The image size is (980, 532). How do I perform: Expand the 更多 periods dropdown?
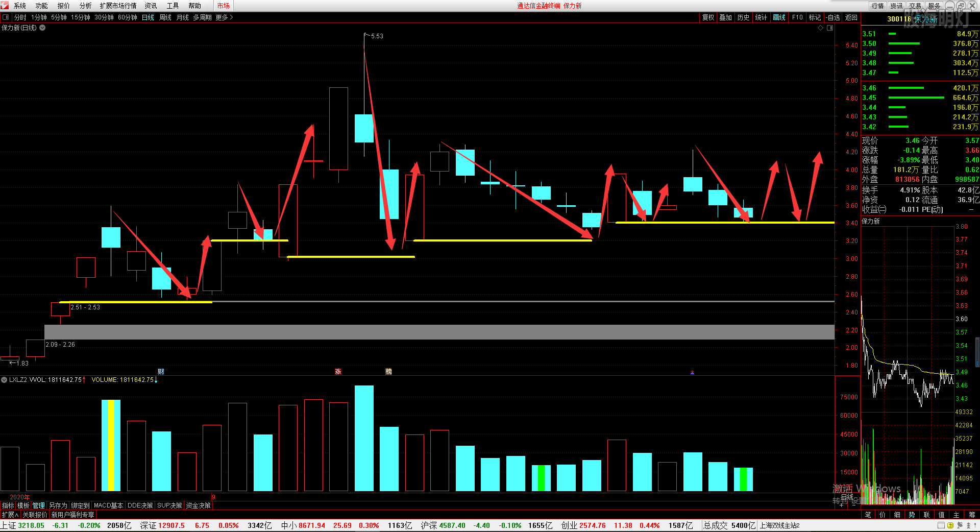tap(224, 17)
